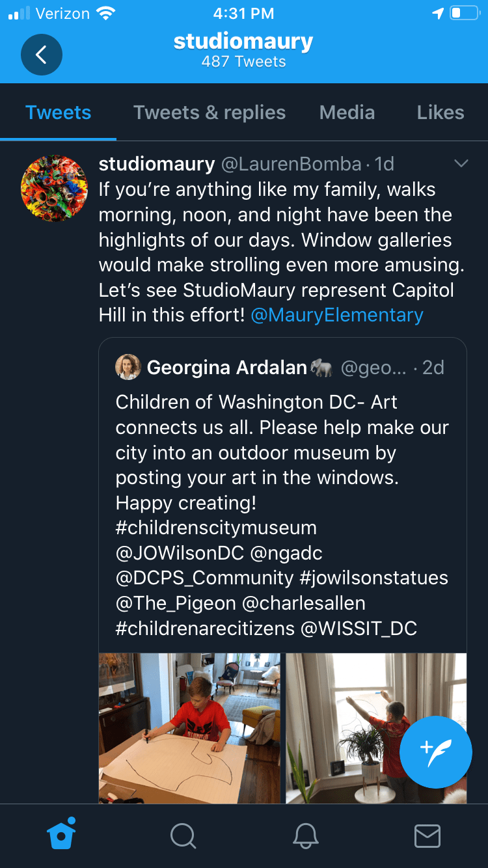Image resolution: width=488 pixels, height=868 pixels.
Task: Tap the back arrow button
Action: tap(42, 55)
